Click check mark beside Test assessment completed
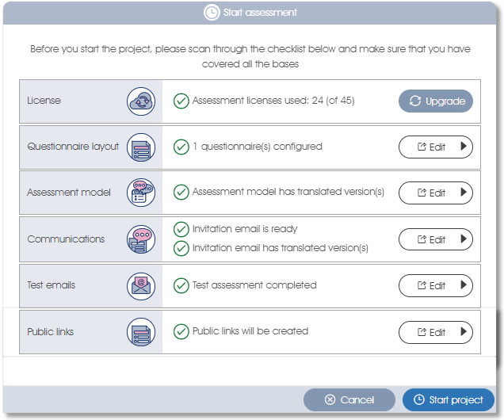 coord(181,285)
